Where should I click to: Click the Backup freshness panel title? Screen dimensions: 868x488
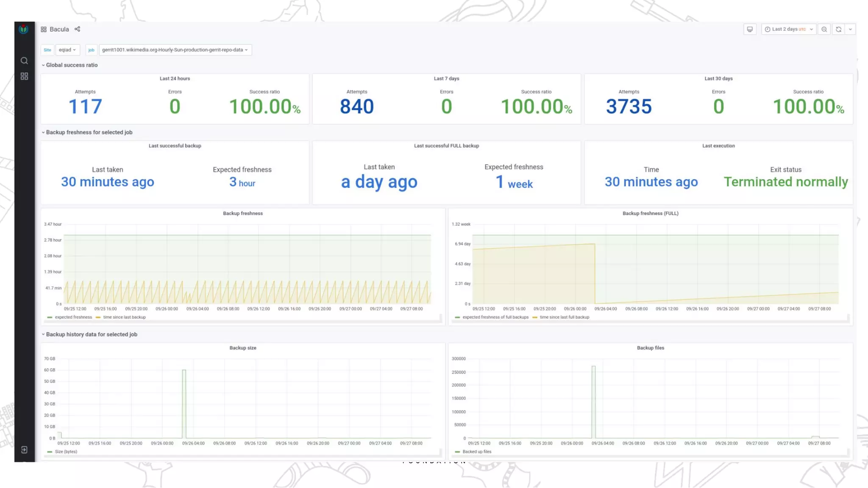[x=242, y=213]
